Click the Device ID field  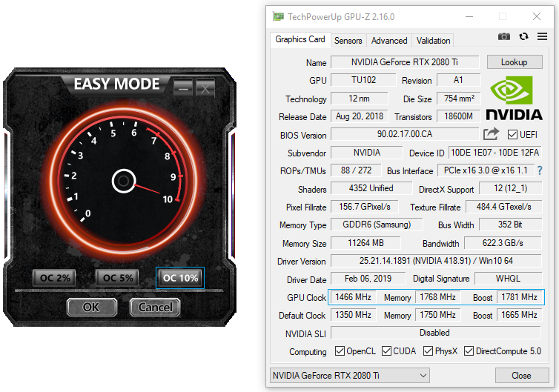coord(494,153)
